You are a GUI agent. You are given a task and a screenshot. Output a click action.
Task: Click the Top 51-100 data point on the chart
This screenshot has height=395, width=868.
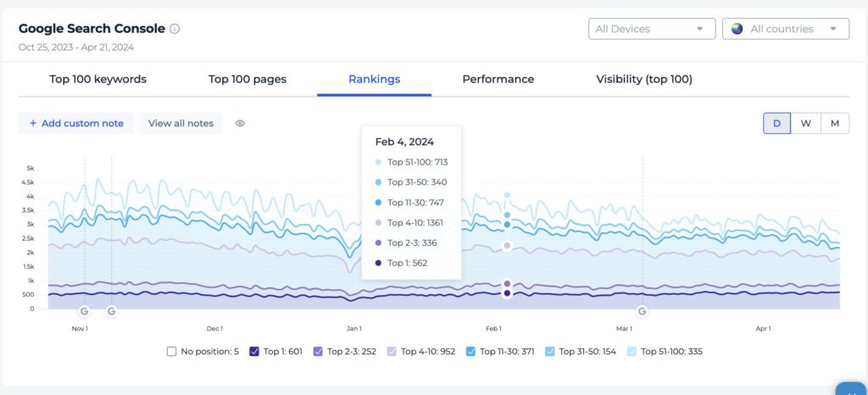coord(507,195)
